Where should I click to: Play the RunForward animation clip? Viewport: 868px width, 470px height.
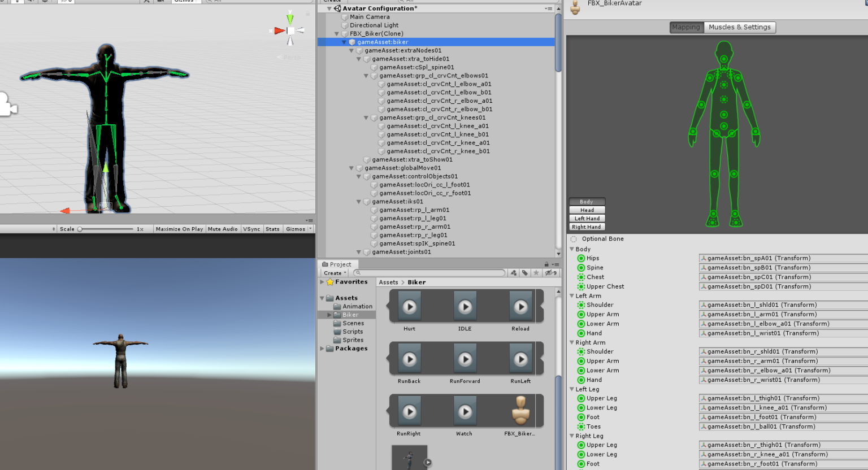click(465, 358)
